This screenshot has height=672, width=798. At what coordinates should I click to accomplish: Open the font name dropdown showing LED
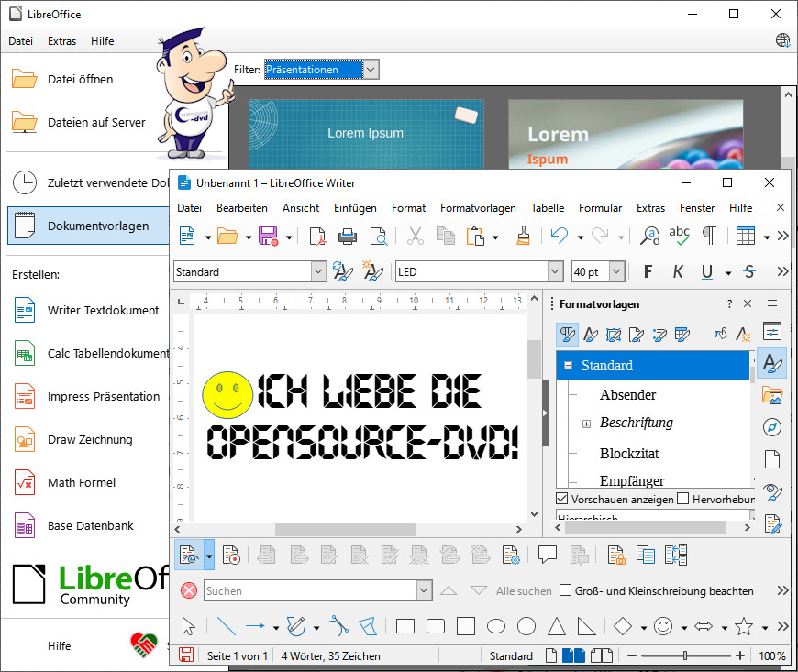coord(555,271)
